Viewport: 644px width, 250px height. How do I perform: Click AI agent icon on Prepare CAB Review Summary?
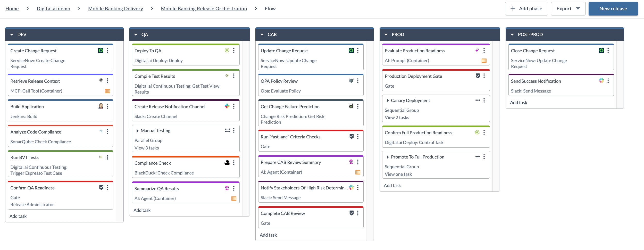[x=351, y=162]
